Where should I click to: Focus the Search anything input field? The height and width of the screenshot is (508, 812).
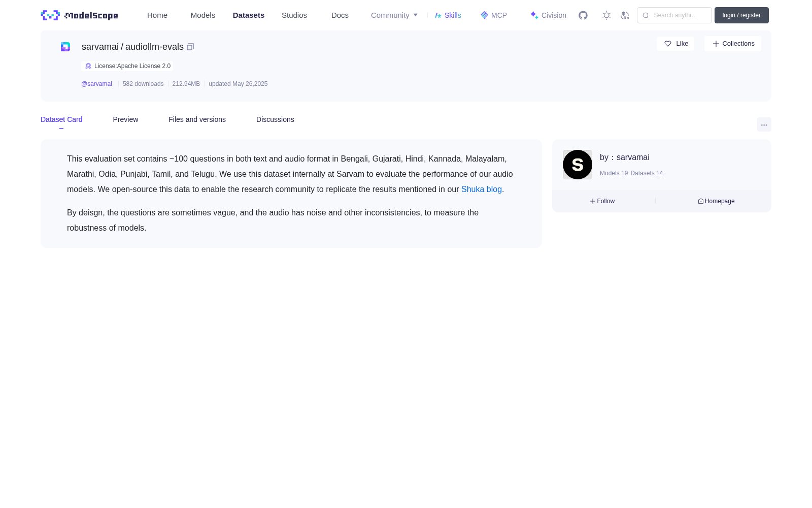tap(674, 15)
